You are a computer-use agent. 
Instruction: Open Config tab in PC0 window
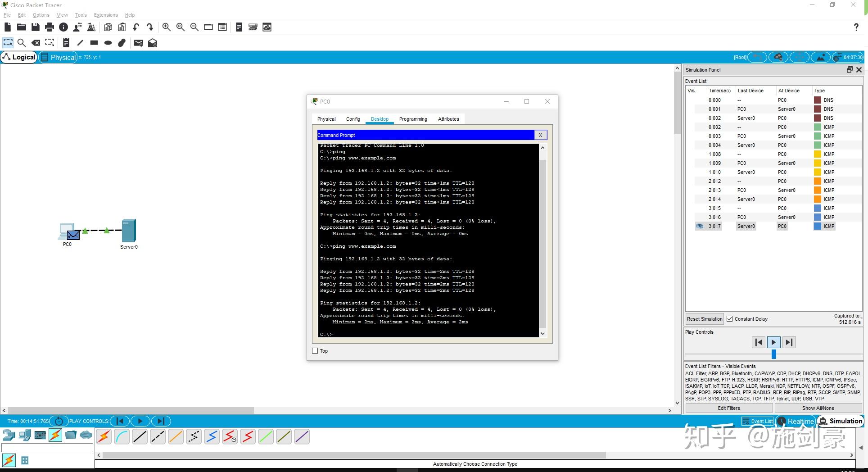point(353,119)
